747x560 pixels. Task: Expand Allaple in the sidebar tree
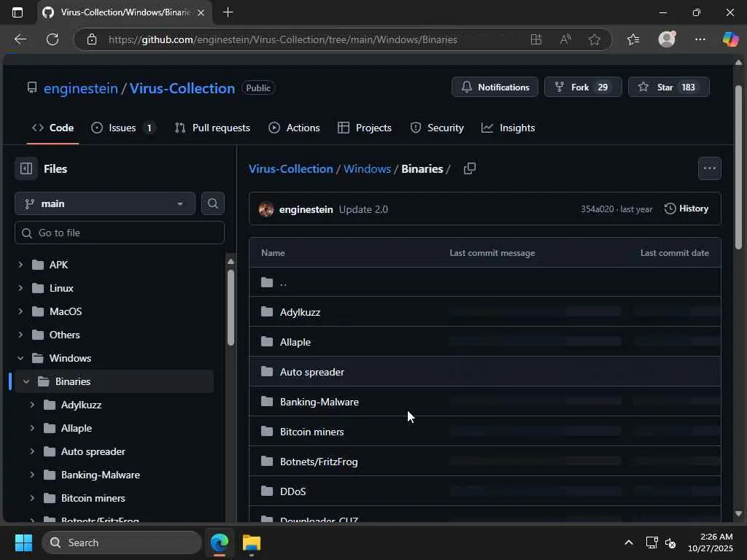32,428
